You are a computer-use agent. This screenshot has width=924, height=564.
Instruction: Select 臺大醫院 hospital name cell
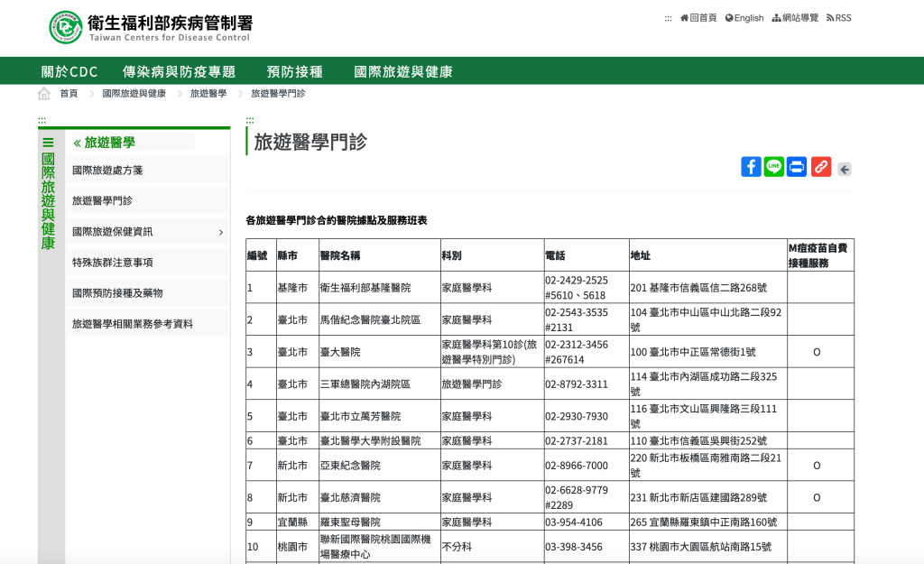point(380,352)
